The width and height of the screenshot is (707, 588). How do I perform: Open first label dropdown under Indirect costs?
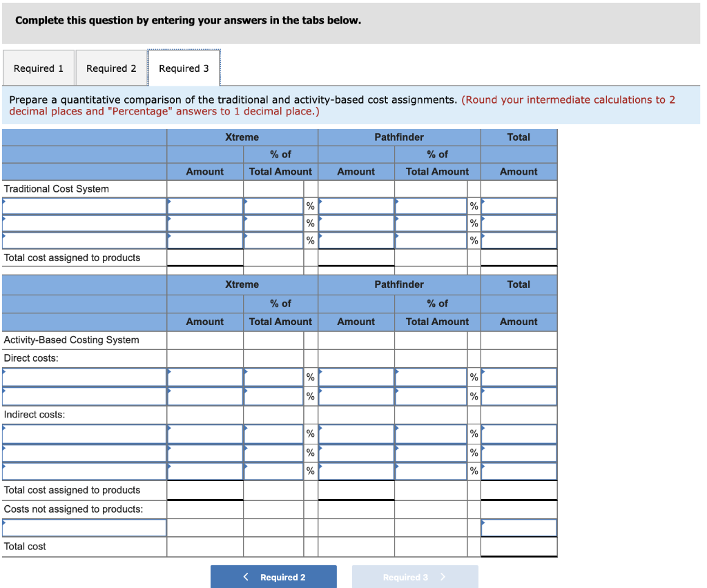84,433
